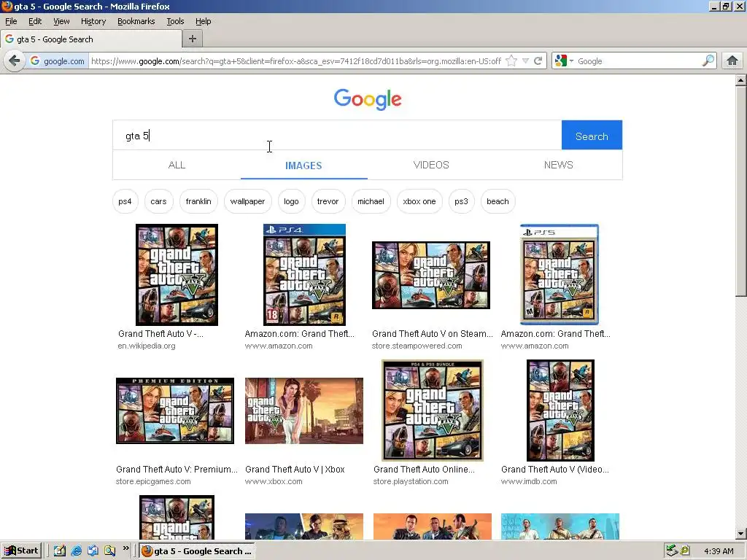747x560 pixels.
Task: Filter results with the cars chip
Action: (x=158, y=201)
